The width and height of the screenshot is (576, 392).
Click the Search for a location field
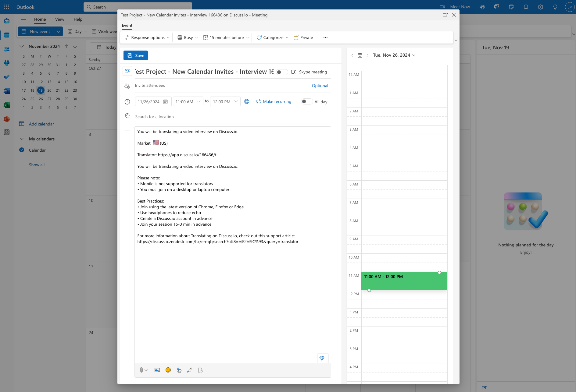pyautogui.click(x=233, y=117)
